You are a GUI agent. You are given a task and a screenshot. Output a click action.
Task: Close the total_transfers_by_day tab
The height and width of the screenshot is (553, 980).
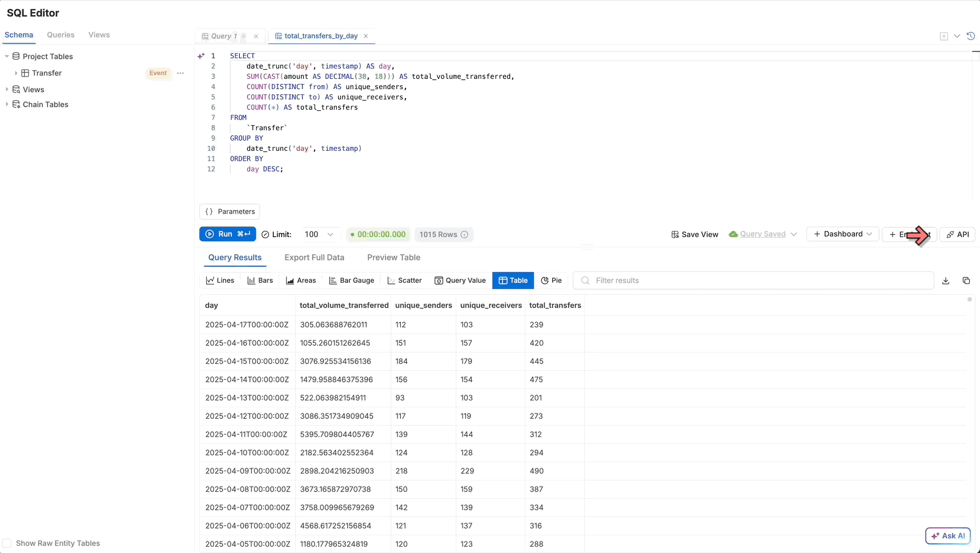366,36
